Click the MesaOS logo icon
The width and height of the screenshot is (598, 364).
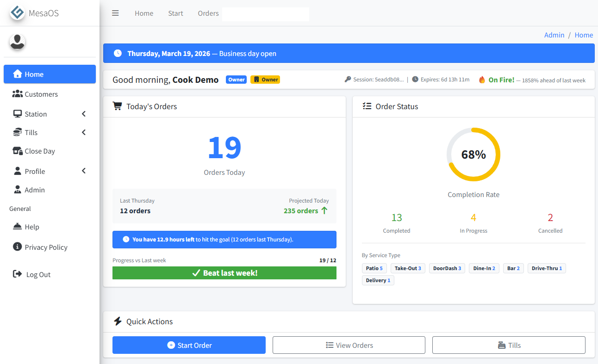(18, 12)
